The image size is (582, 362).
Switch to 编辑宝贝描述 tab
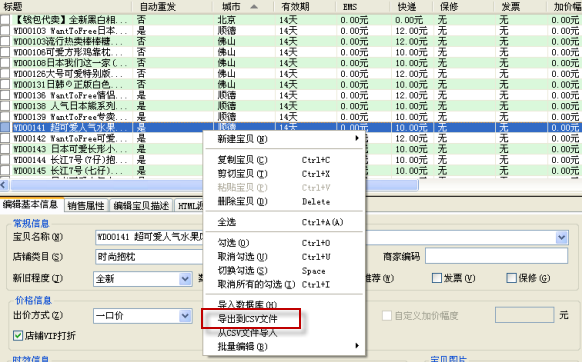[x=141, y=205]
